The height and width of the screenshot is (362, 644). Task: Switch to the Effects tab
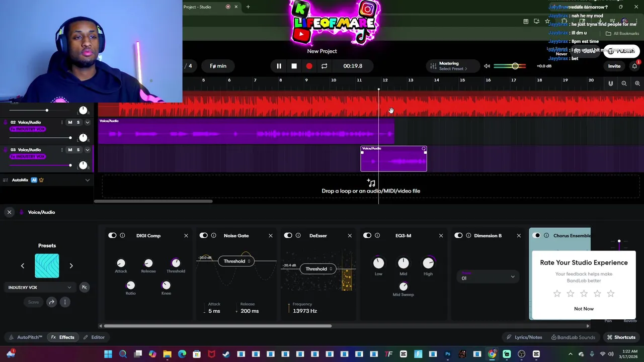[x=63, y=337]
